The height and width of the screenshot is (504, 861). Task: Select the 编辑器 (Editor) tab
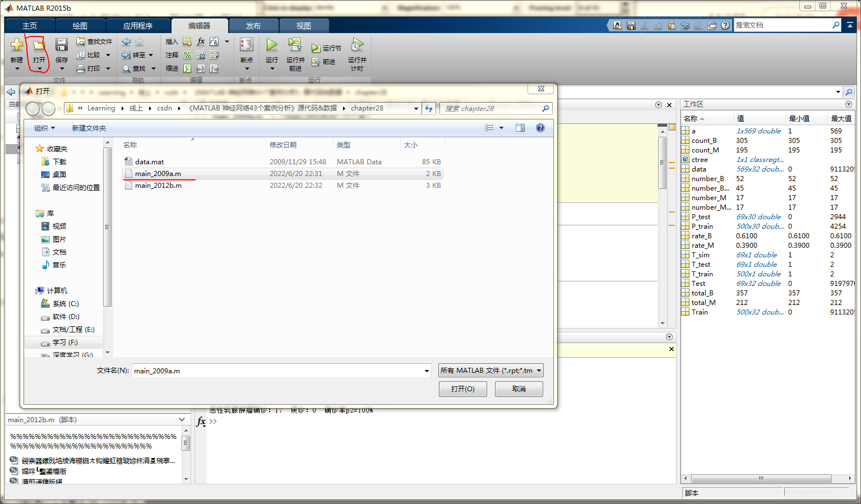pyautogui.click(x=200, y=26)
